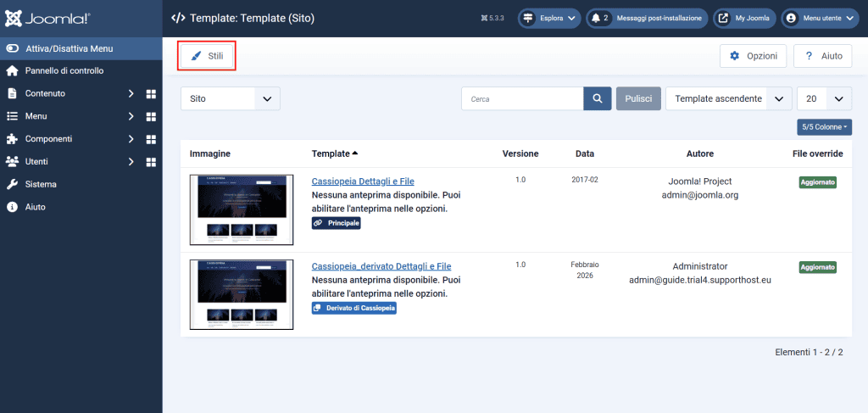
Task: Click the Elementi 1 - 2 / 2 counter
Action: pyautogui.click(x=809, y=352)
